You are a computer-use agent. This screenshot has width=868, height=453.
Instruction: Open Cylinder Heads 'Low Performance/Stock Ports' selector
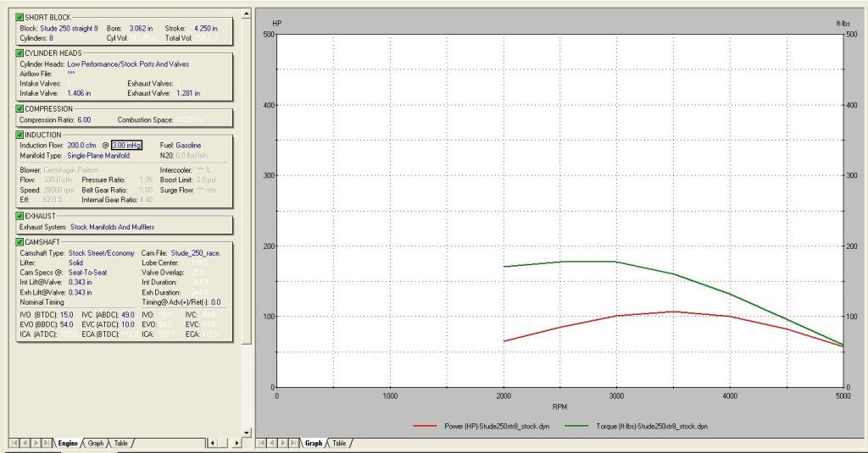[128, 64]
